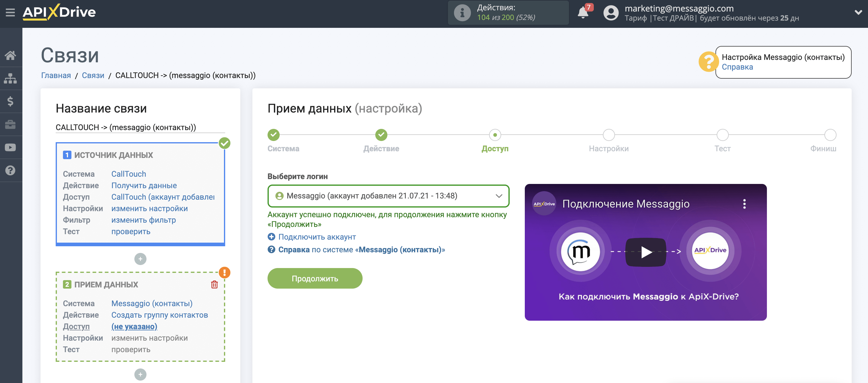The height and width of the screenshot is (383, 868).
Task: Click the ApiX-Drive channel icon in video
Action: tap(544, 204)
